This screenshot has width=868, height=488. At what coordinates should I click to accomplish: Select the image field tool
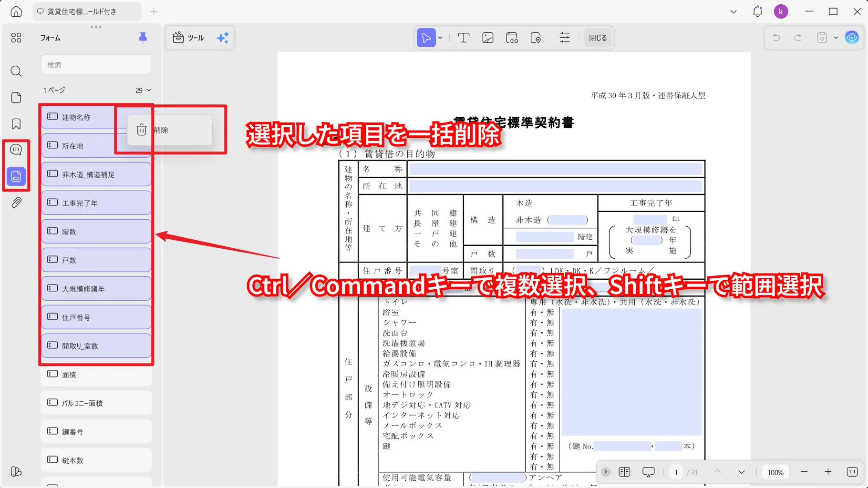[488, 38]
